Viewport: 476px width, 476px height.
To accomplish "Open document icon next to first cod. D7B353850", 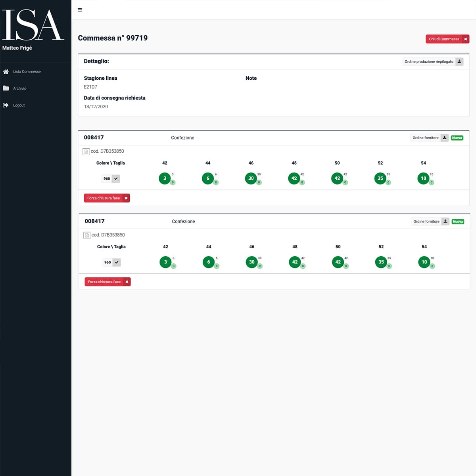I will click(86, 152).
